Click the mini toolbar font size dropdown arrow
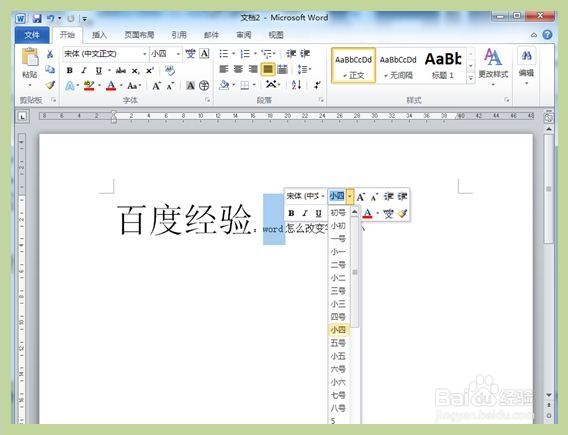The image size is (568, 435). (350, 197)
